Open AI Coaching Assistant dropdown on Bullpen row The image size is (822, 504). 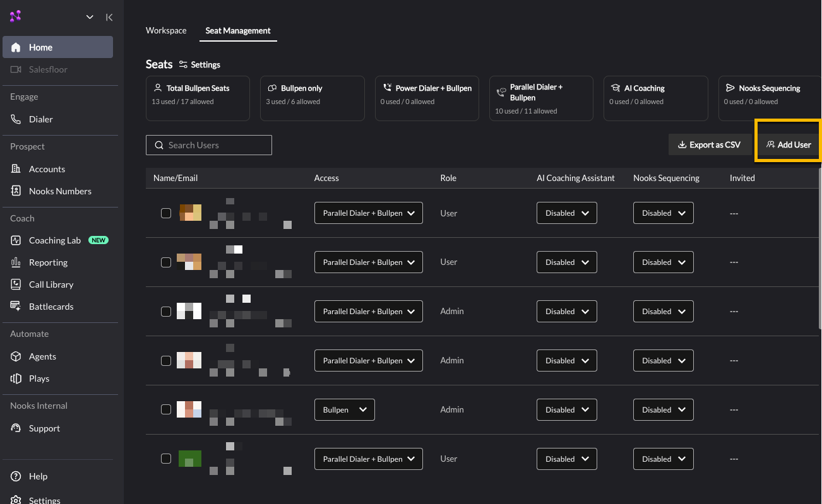pyautogui.click(x=567, y=410)
